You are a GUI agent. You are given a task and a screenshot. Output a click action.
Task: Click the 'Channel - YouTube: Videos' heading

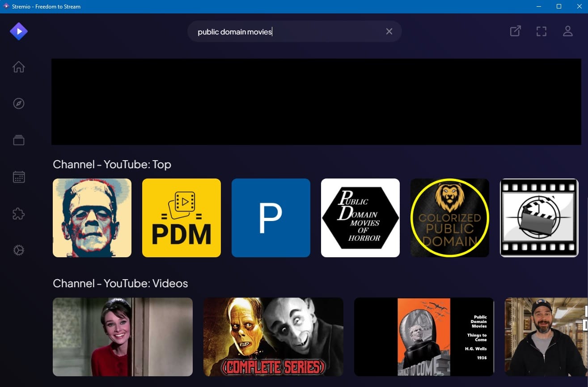[120, 284]
